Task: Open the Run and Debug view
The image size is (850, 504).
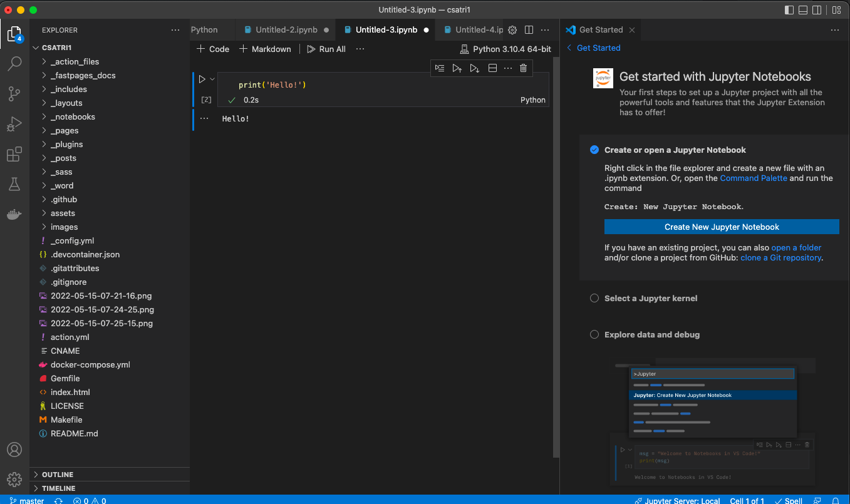Action: click(14, 124)
